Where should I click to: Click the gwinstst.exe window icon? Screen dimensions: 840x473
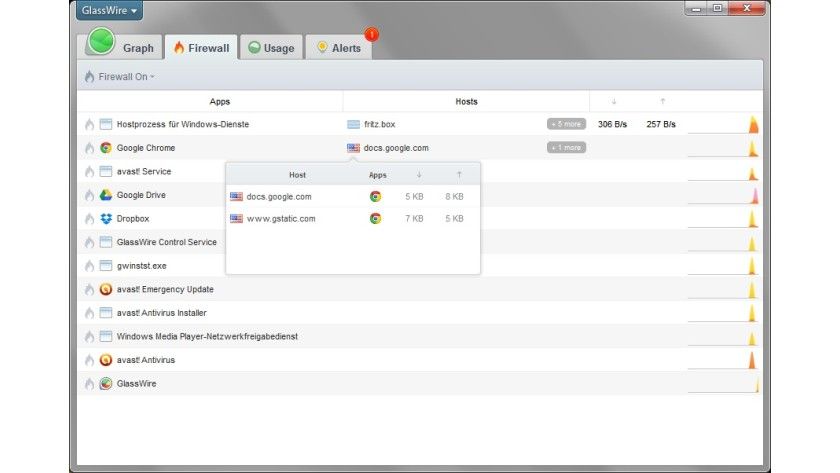[x=106, y=266]
